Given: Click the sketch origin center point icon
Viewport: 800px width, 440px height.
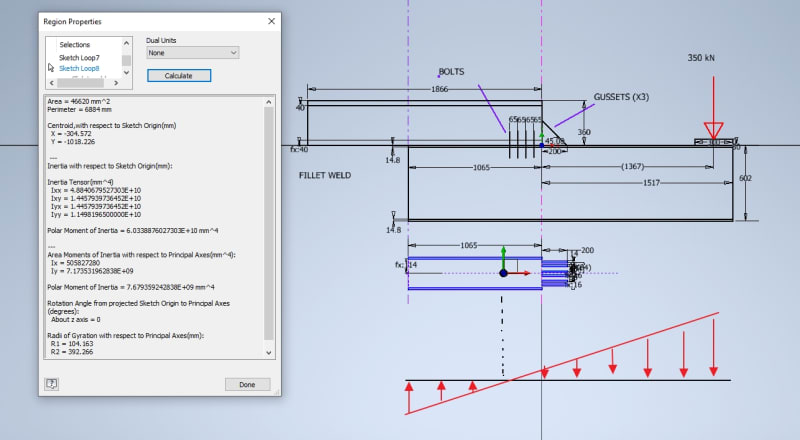Looking at the screenshot, I should click(504, 273).
